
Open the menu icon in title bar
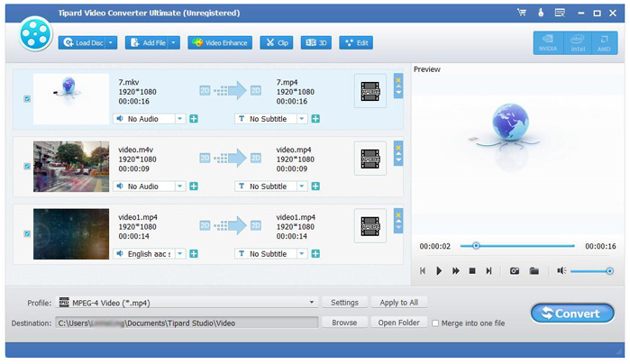pos(560,13)
